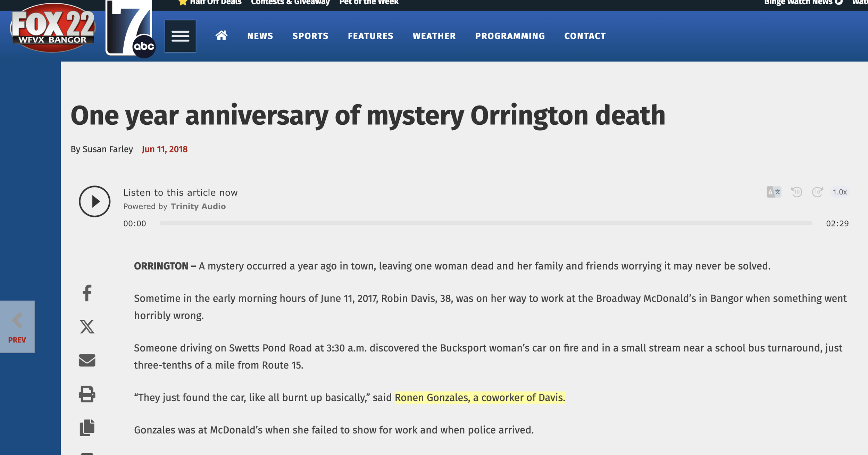The image size is (868, 455).
Task: Share article on Facebook
Action: 87,293
